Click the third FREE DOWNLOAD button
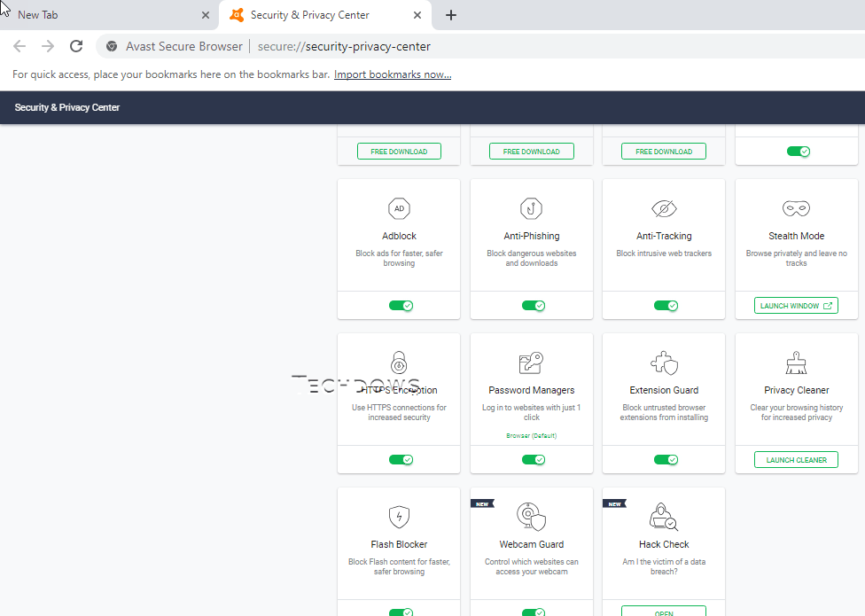The height and width of the screenshot is (616, 865). tap(664, 151)
